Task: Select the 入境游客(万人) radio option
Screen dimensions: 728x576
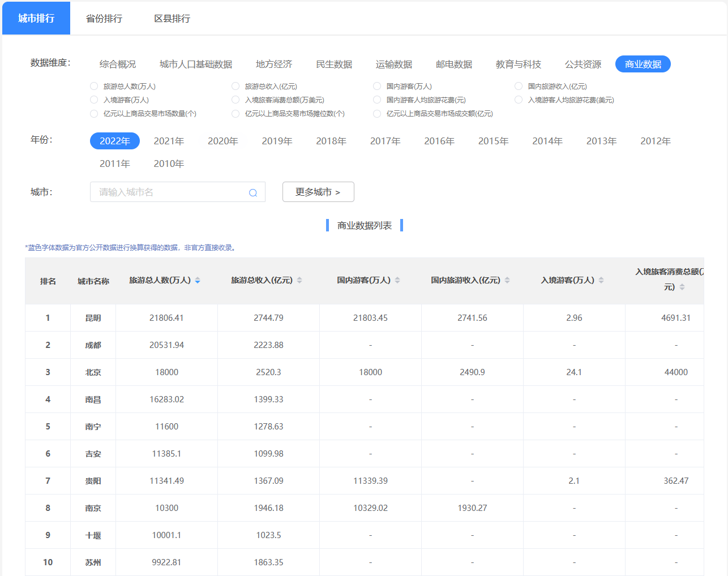Action: (x=94, y=100)
